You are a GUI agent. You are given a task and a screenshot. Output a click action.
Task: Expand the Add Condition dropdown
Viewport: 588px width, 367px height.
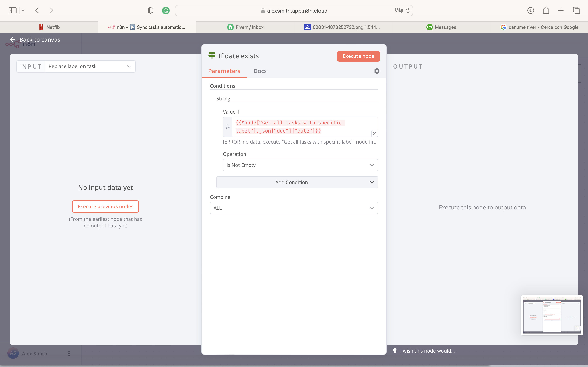[x=297, y=182]
